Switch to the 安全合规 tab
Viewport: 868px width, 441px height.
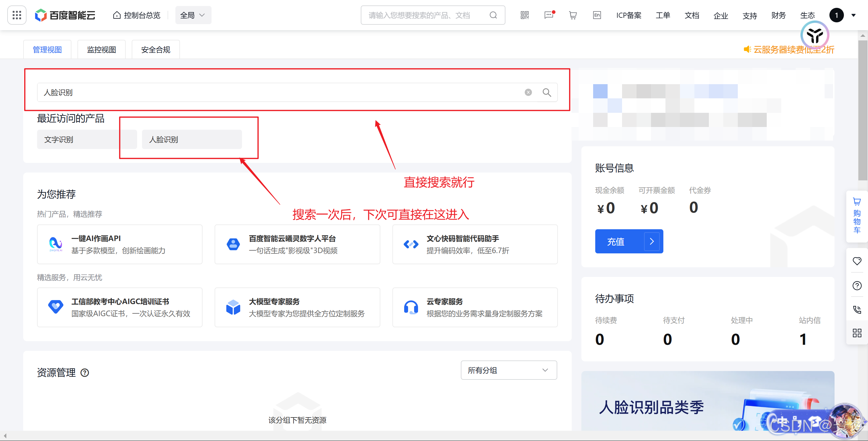[x=155, y=49]
